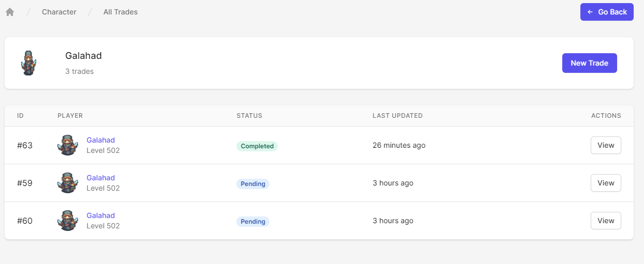The image size is (644, 264).
Task: Click the Status column header
Action: point(249,116)
